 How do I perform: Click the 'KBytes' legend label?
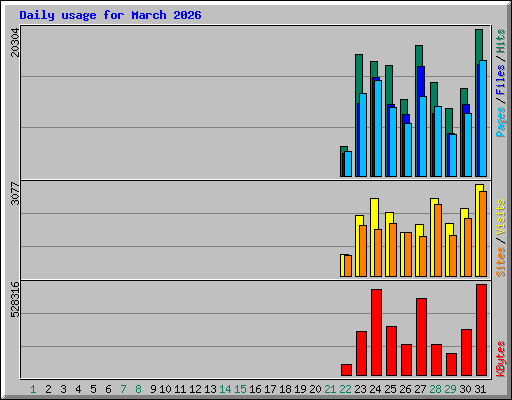pyautogui.click(x=500, y=359)
